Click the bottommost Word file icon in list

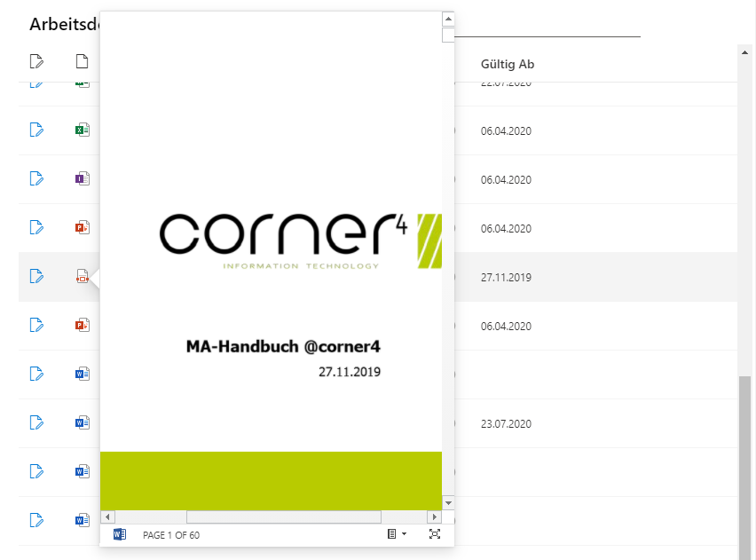tap(83, 520)
